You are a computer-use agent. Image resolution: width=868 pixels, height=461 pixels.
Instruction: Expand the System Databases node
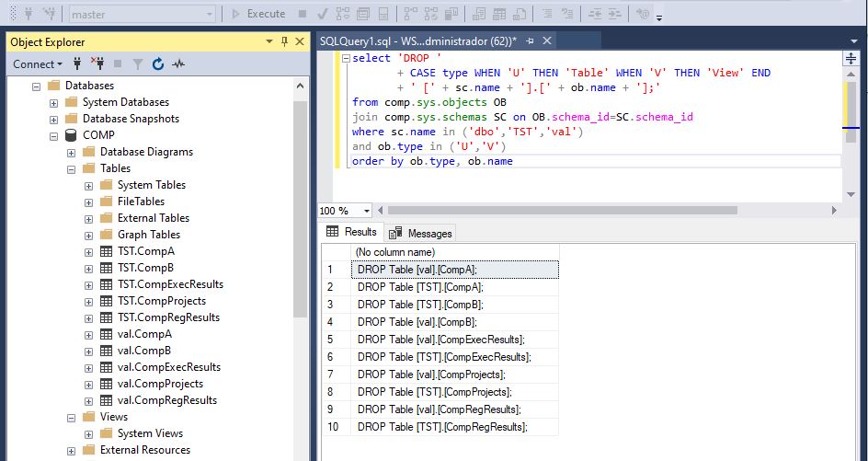[54, 102]
